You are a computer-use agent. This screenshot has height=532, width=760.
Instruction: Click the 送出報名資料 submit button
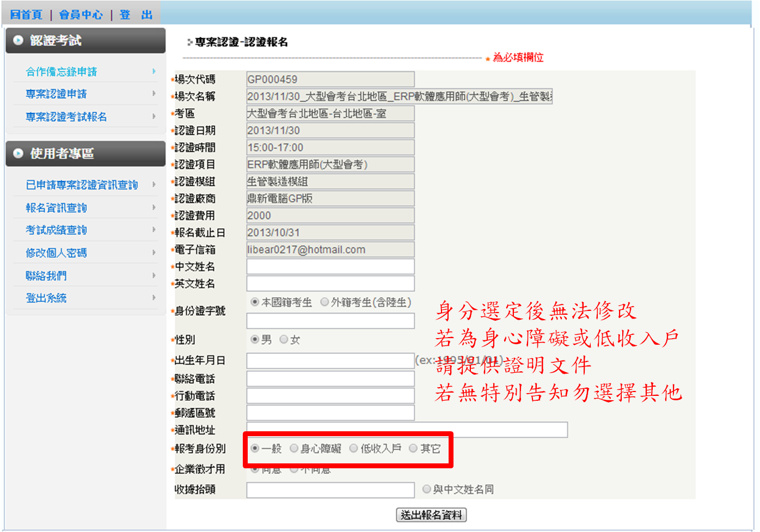click(x=431, y=515)
